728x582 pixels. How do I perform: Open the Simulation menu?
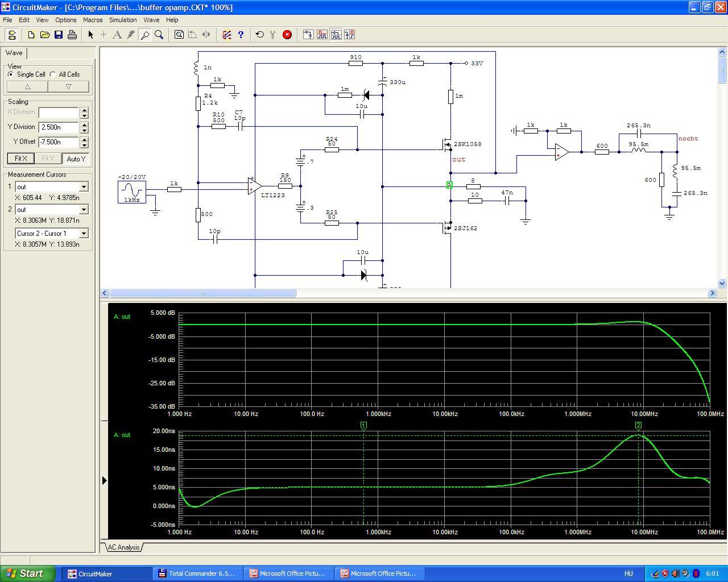[x=122, y=20]
